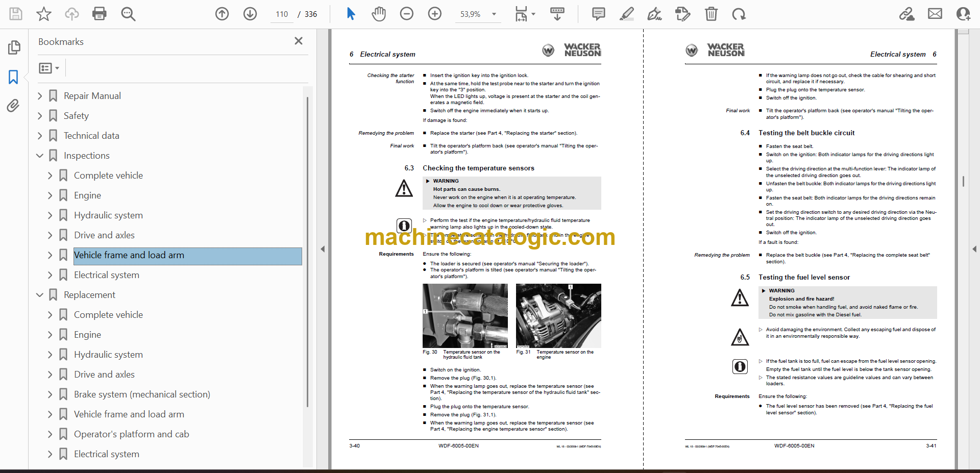Screen dimensions: 980x473
Task: Expand the Technical data bookmark
Action: pos(40,136)
